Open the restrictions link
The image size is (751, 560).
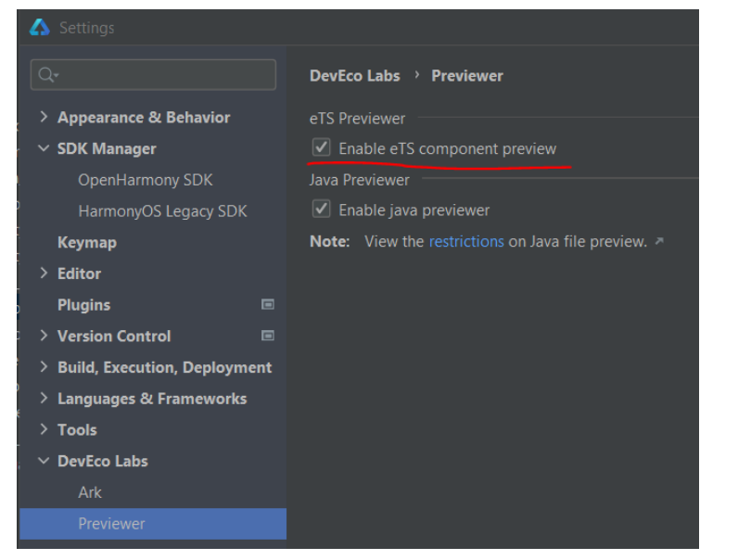[x=466, y=241]
